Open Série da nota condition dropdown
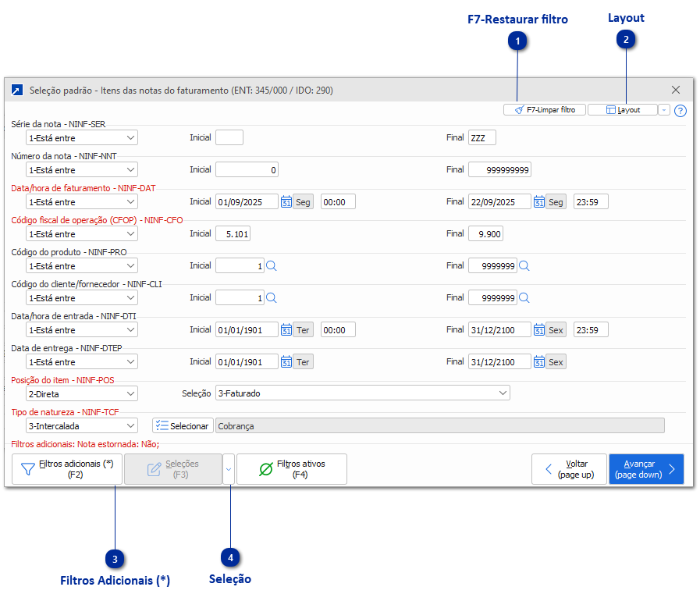This screenshot has height=601, width=700. [x=82, y=138]
